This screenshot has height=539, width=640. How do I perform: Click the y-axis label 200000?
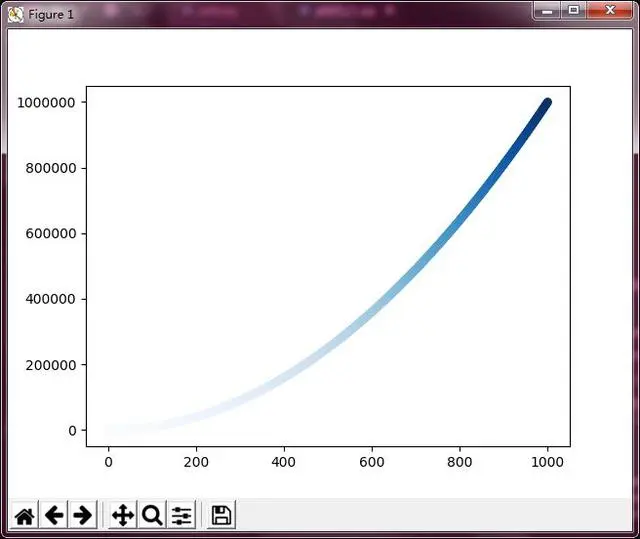click(x=51, y=365)
